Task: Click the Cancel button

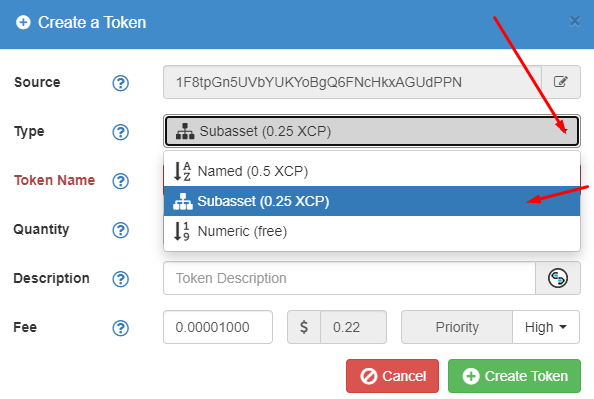Action: [x=392, y=376]
